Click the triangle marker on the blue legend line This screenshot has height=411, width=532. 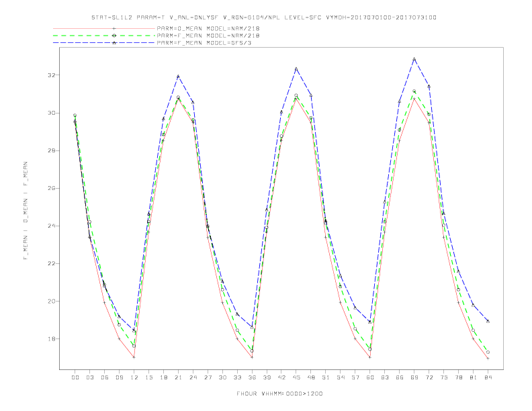114,43
